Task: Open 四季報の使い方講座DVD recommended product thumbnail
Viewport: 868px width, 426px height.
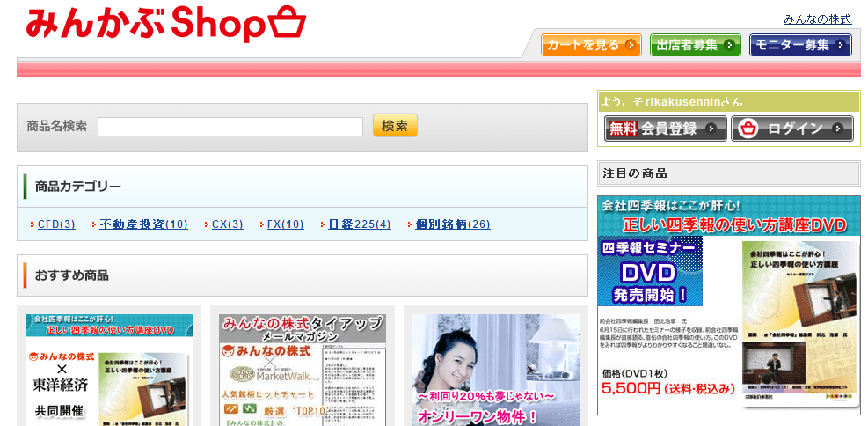Action: point(109,370)
